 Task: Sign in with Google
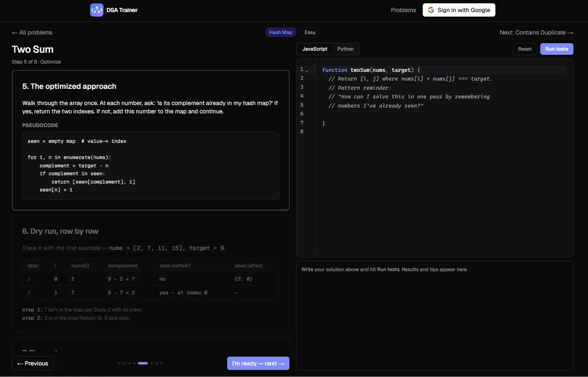459,10
